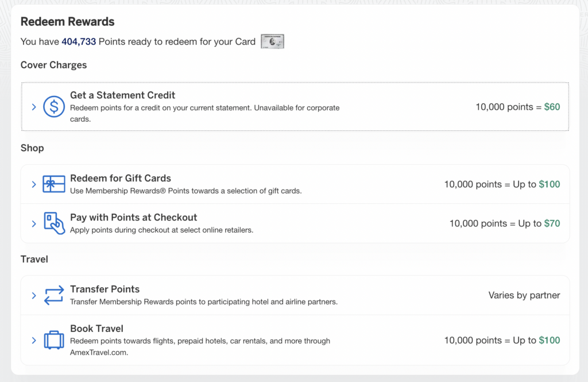Click the gift card icon beside Redeem for Gift Cards
Viewport: 588px width, 382px height.
click(53, 183)
